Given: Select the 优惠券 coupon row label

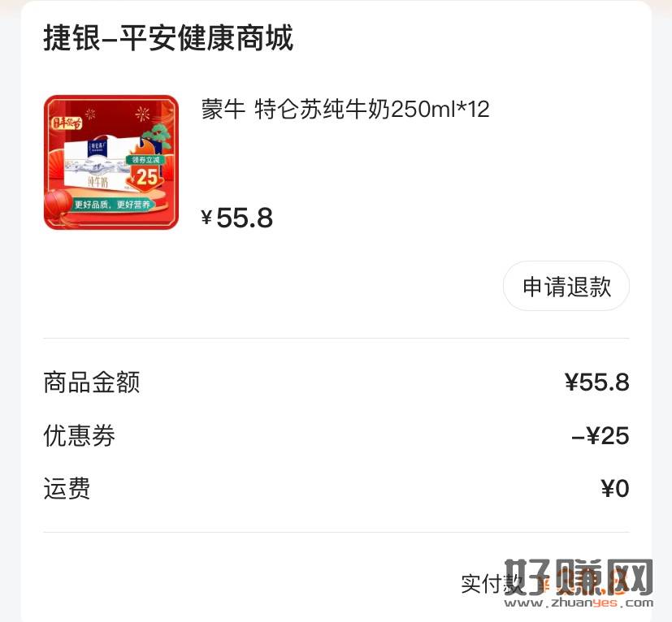Looking at the screenshot, I should (x=80, y=436).
